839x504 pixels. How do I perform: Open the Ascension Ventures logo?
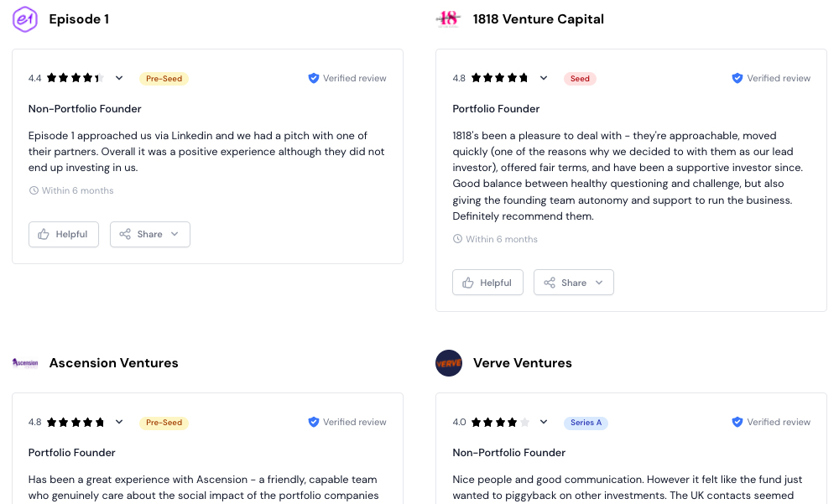(25, 363)
